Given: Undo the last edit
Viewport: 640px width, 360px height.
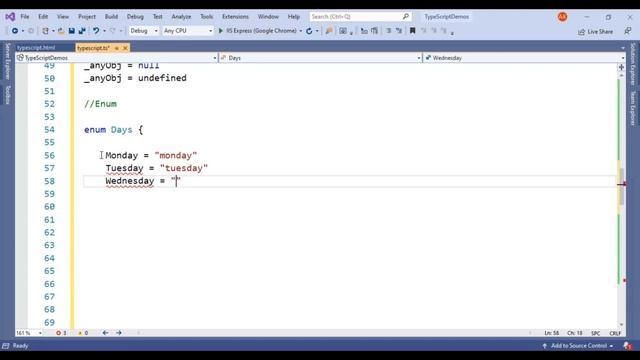Looking at the screenshot, I should 96,31.
